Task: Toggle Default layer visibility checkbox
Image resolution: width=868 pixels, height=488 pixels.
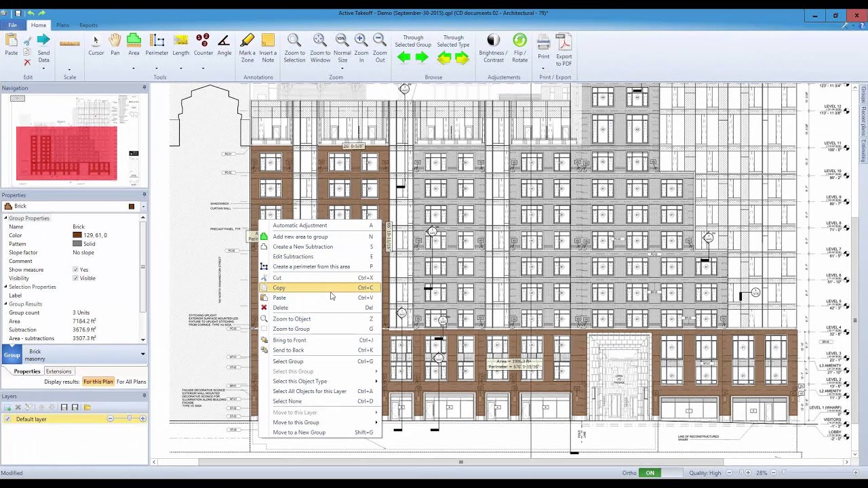Action: click(x=8, y=419)
